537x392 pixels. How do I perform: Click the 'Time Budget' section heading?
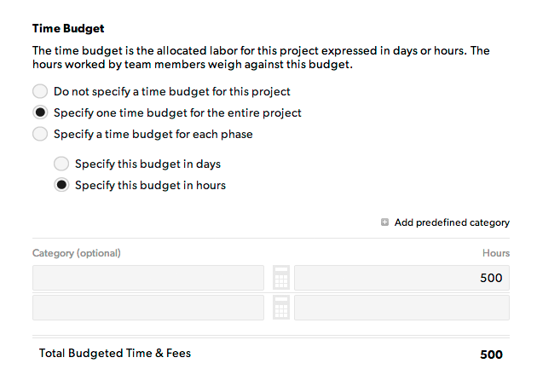(68, 28)
